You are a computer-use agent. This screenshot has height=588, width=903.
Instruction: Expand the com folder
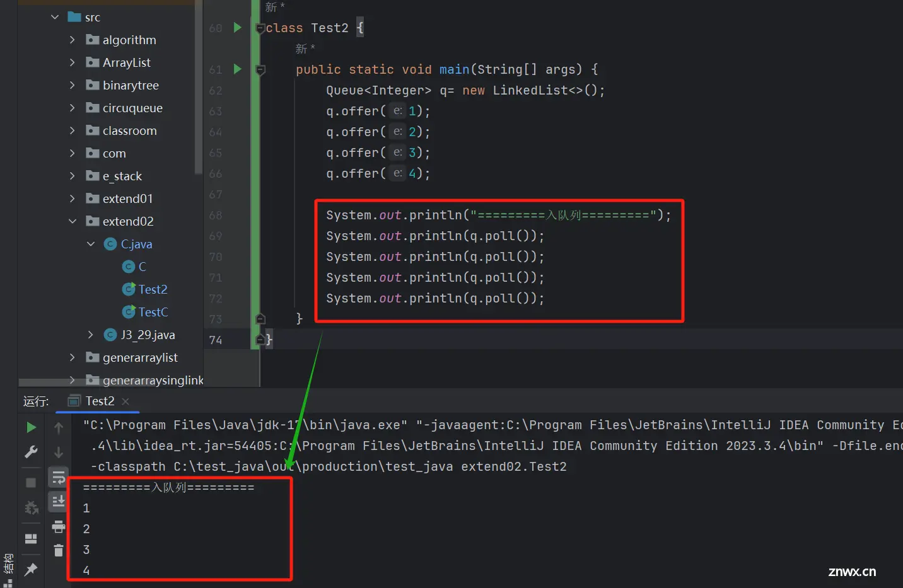[72, 153]
